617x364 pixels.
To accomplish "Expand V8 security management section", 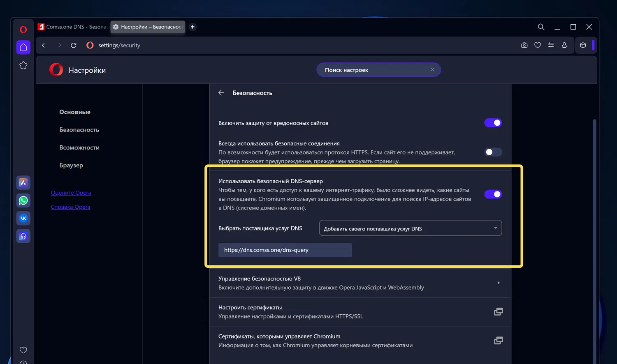I will (x=498, y=283).
